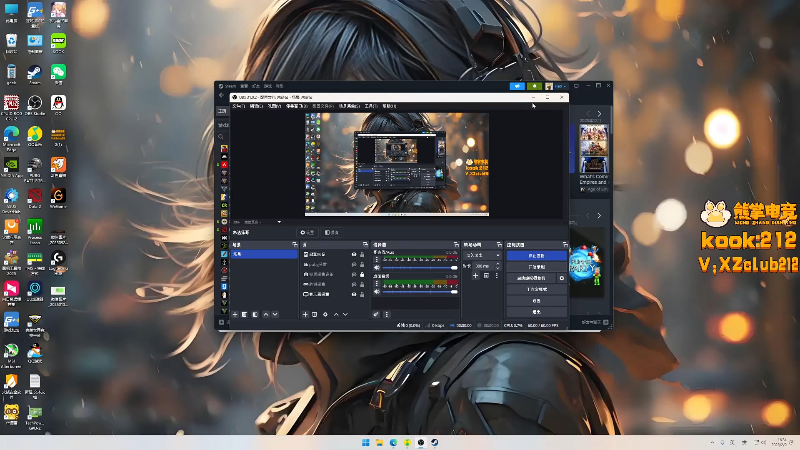The width and height of the screenshot is (800, 450).
Task: Toggle visibility of display capture source
Action: (354, 294)
